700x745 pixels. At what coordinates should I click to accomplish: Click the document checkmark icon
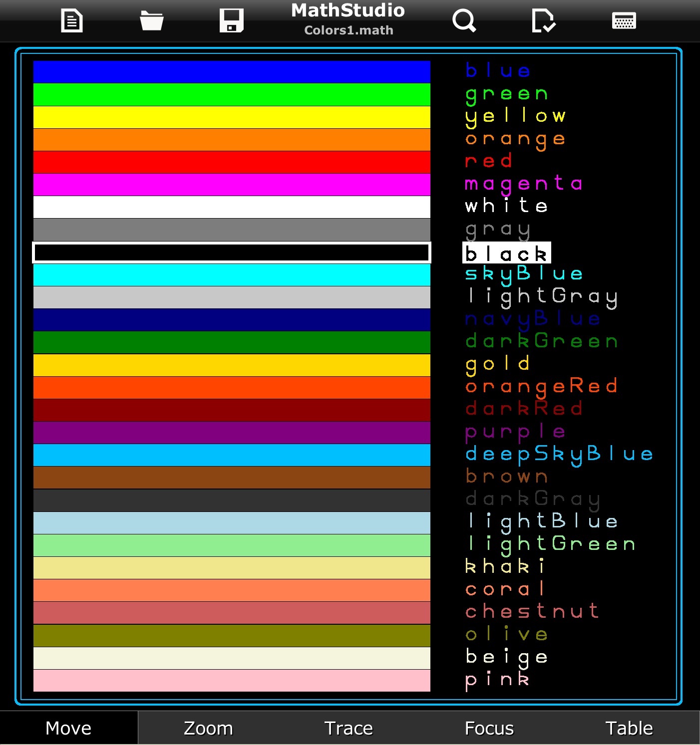pyautogui.click(x=543, y=21)
